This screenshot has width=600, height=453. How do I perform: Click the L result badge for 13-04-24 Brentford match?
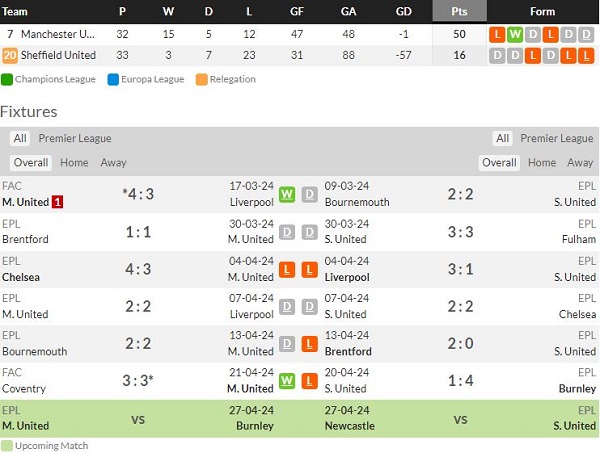point(310,344)
